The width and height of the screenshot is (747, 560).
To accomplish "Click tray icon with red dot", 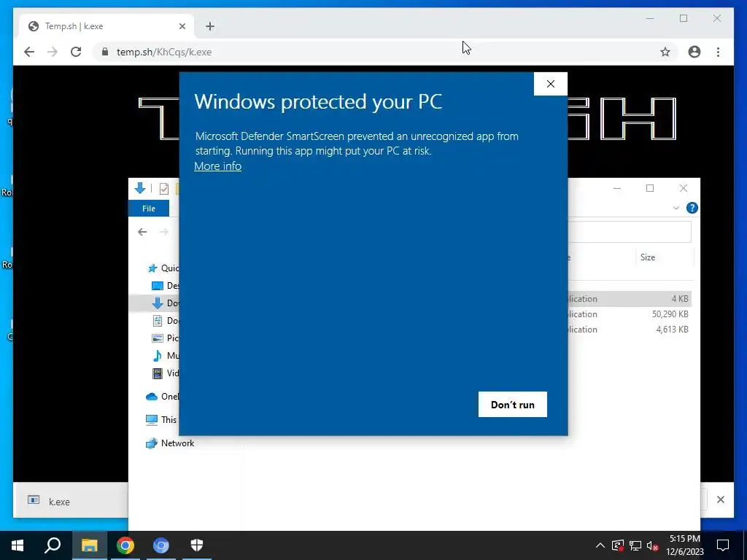I will point(617,545).
